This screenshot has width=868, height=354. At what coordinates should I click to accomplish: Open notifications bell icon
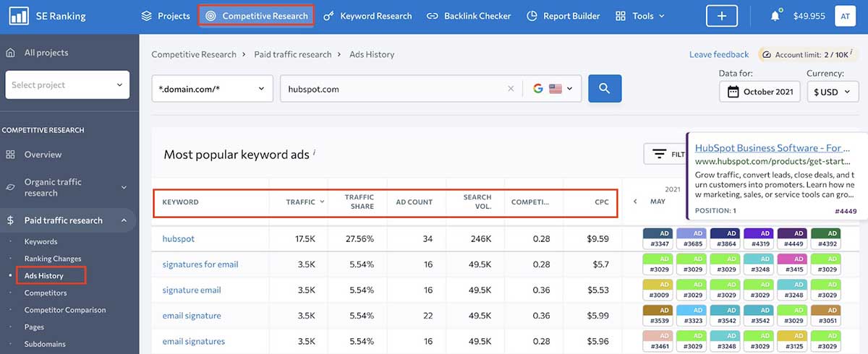tap(775, 15)
